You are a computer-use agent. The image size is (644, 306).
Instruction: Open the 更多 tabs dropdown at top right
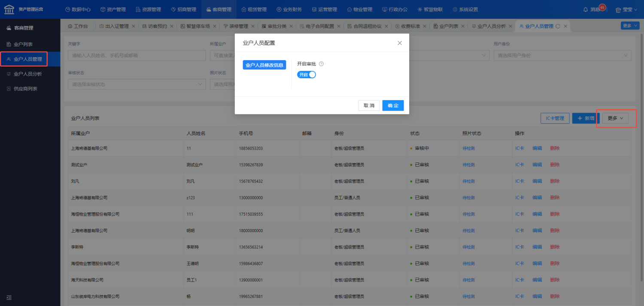point(630,26)
